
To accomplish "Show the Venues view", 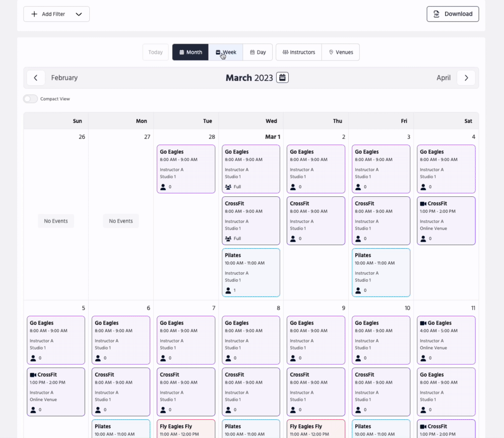I will point(341,52).
